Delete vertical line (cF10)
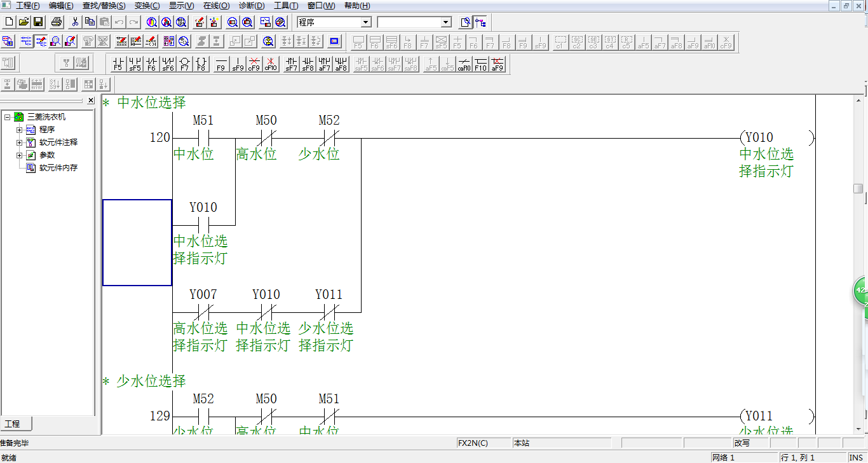Image resolution: width=868 pixels, height=463 pixels. pyautogui.click(x=271, y=64)
